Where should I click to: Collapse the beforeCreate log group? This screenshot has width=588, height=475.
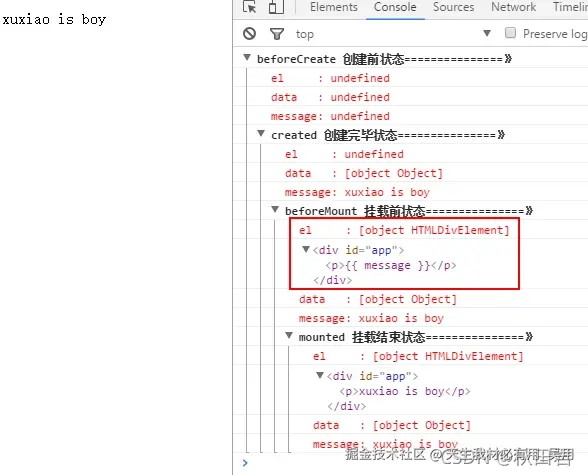(x=247, y=57)
